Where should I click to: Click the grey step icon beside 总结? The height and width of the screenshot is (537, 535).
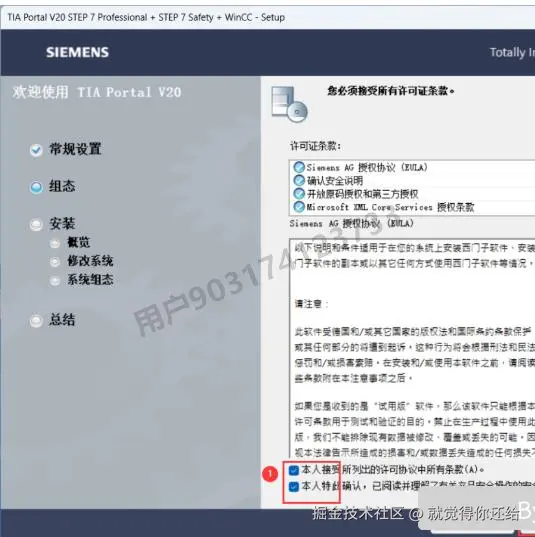point(36,321)
